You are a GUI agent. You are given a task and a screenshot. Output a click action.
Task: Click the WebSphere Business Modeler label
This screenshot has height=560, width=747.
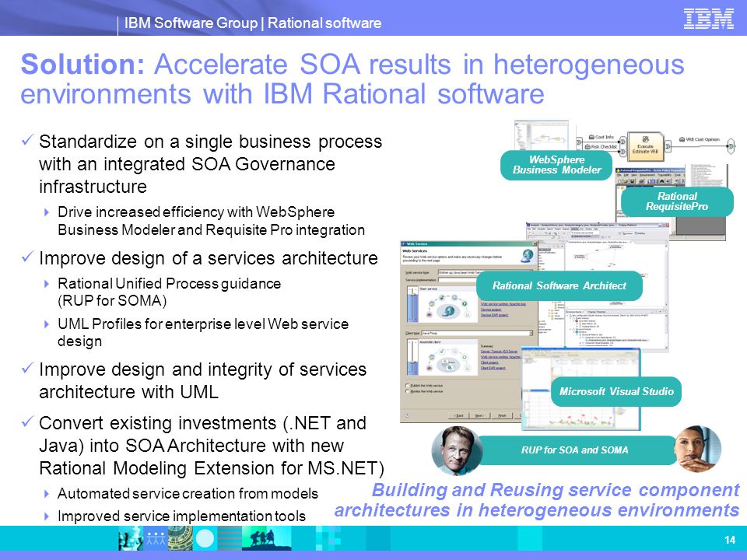pyautogui.click(x=556, y=165)
